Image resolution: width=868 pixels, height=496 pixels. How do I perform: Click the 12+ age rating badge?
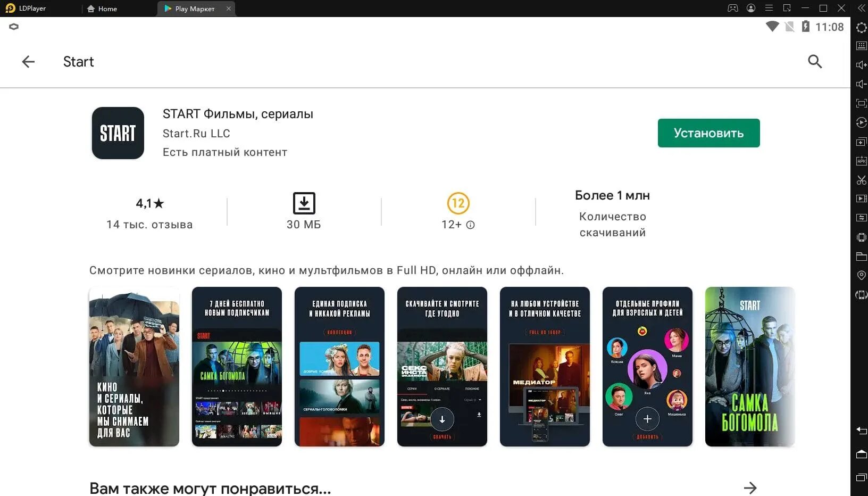click(458, 203)
